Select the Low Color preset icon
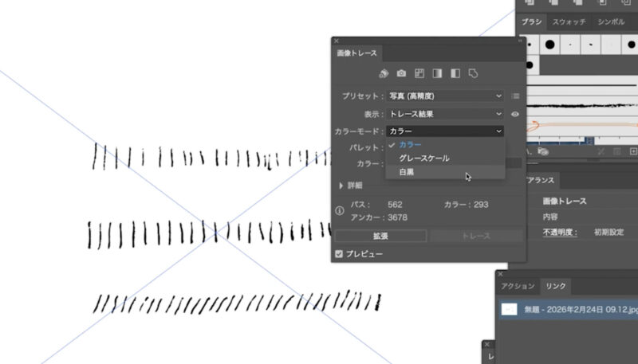The width and height of the screenshot is (638, 364). tap(419, 74)
